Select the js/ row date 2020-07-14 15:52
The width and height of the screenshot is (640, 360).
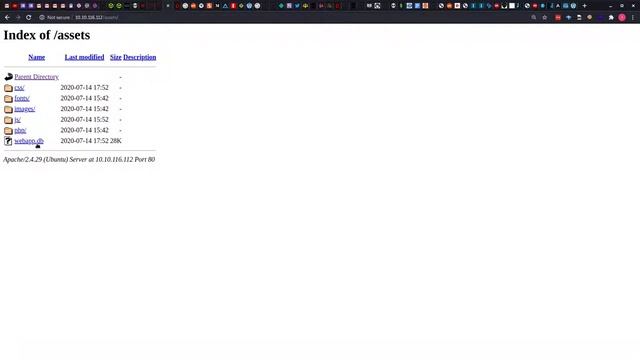point(84,120)
